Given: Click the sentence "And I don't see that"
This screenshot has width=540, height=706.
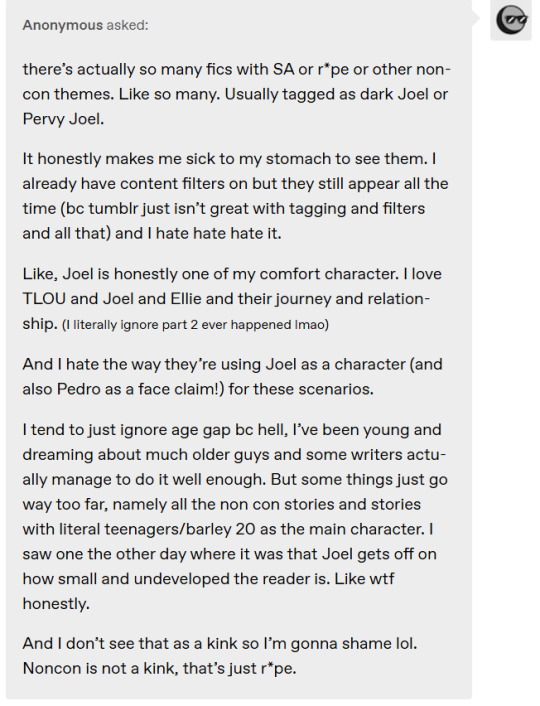Looking at the screenshot, I should 220,643.
